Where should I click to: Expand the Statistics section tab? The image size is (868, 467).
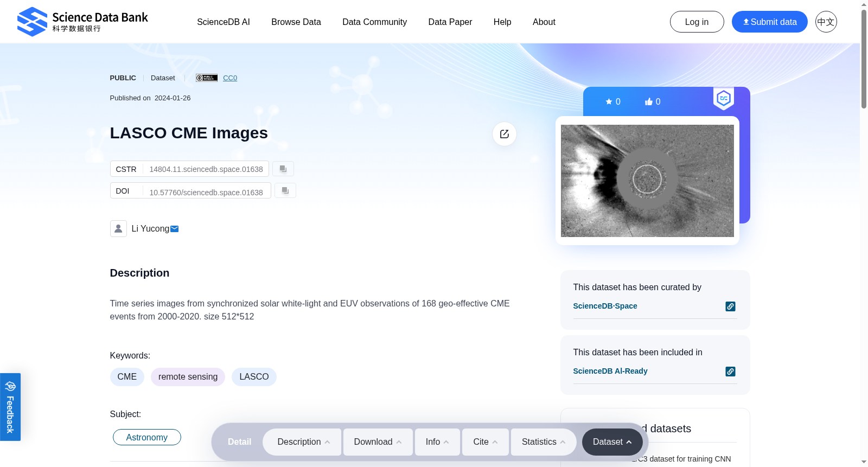[x=544, y=442]
